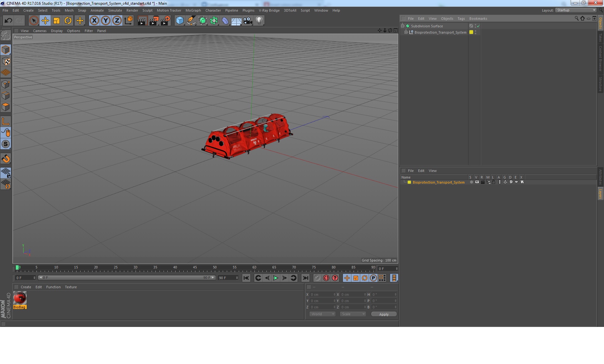Click the timeline preview range slider
The width and height of the screenshot is (604, 364).
127,278
